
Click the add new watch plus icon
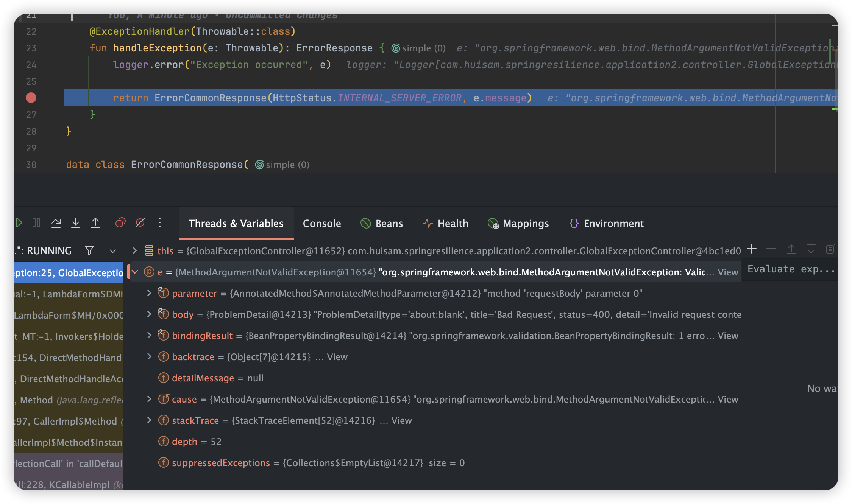click(752, 249)
